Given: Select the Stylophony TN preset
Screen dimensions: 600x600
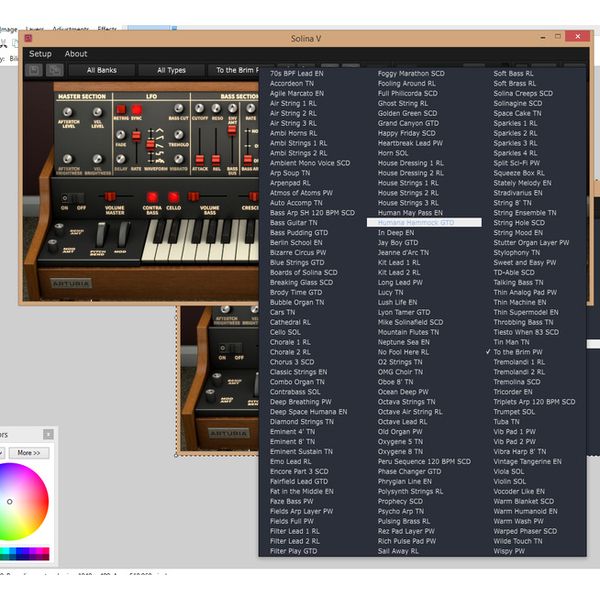Looking at the screenshot, I should click(x=517, y=253).
